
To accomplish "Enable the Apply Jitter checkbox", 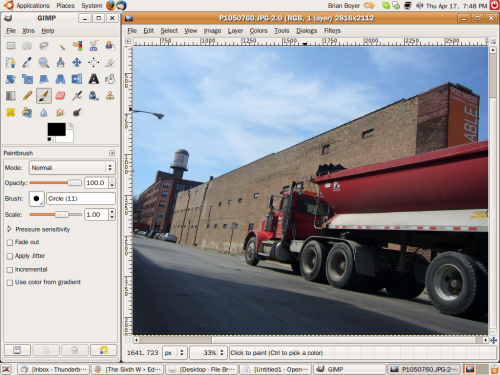I will [10, 256].
